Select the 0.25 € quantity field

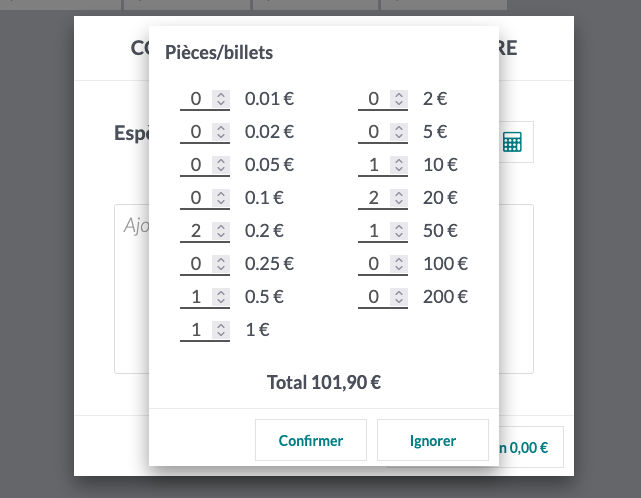click(196, 264)
